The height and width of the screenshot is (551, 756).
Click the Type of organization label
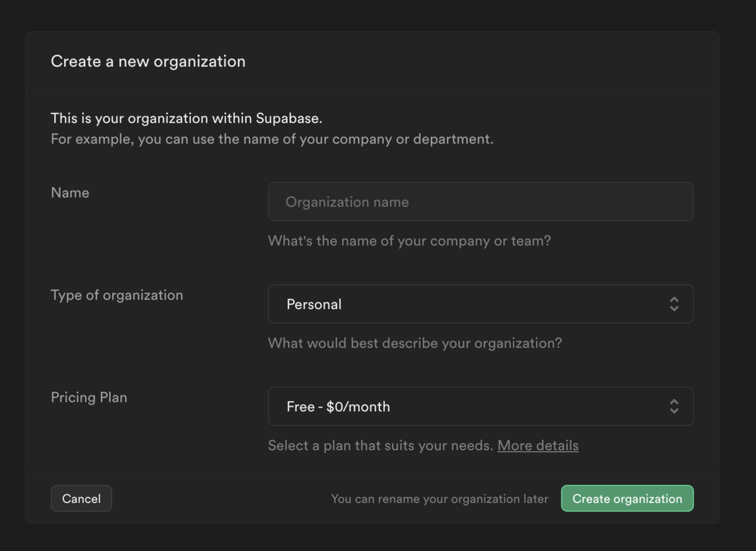click(x=117, y=295)
